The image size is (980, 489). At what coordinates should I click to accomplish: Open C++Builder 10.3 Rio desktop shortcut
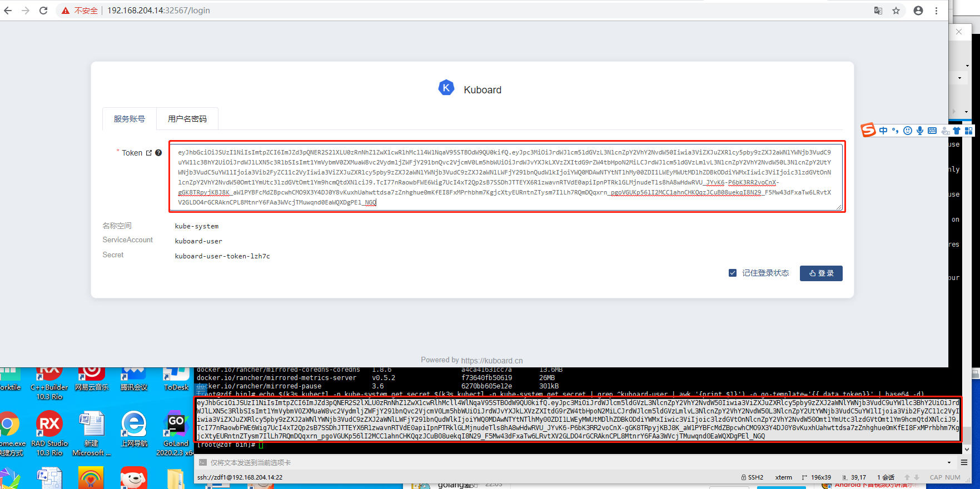point(49,383)
